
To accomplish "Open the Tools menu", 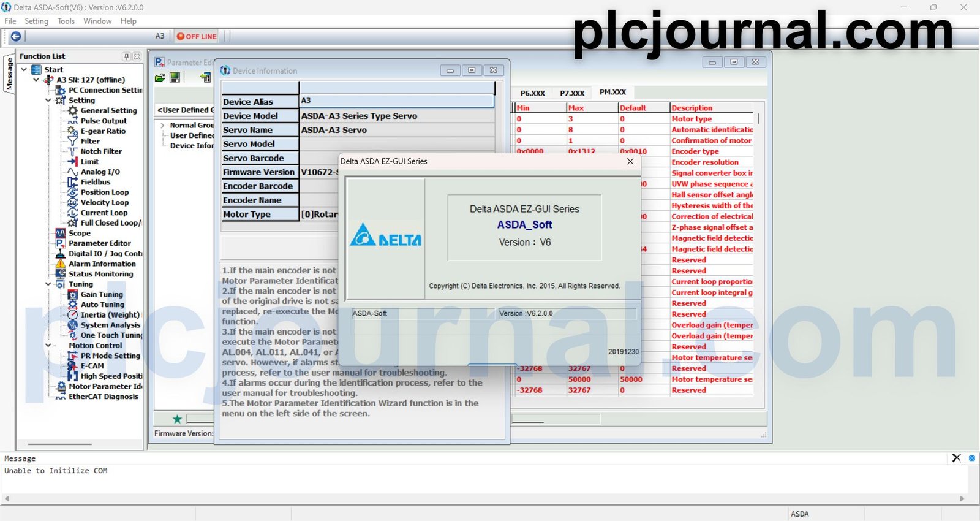I will [x=66, y=21].
